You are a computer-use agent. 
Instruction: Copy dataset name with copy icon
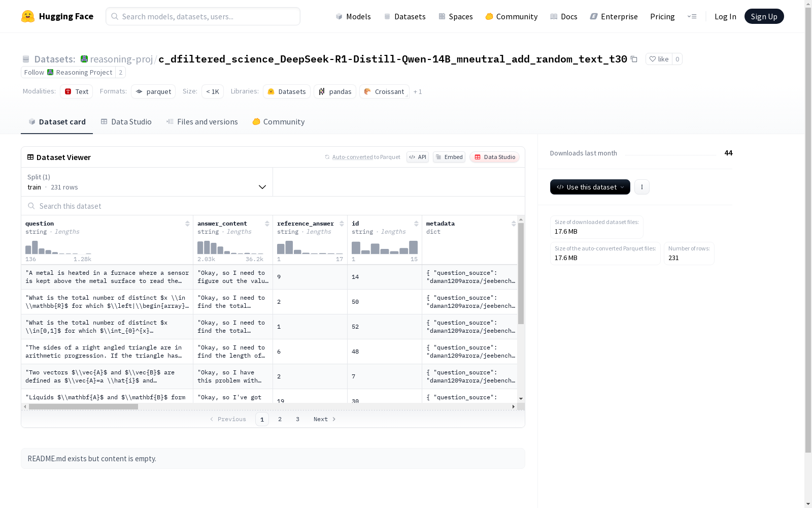click(x=634, y=59)
